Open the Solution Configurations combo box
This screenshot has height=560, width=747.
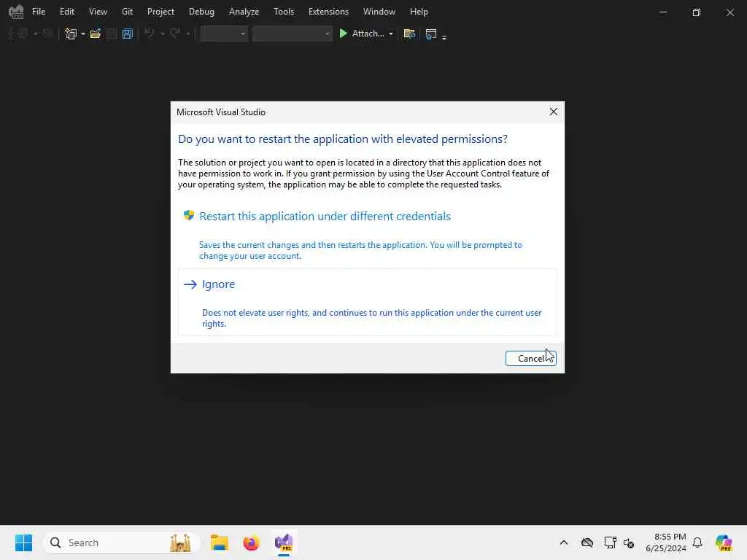click(x=224, y=34)
